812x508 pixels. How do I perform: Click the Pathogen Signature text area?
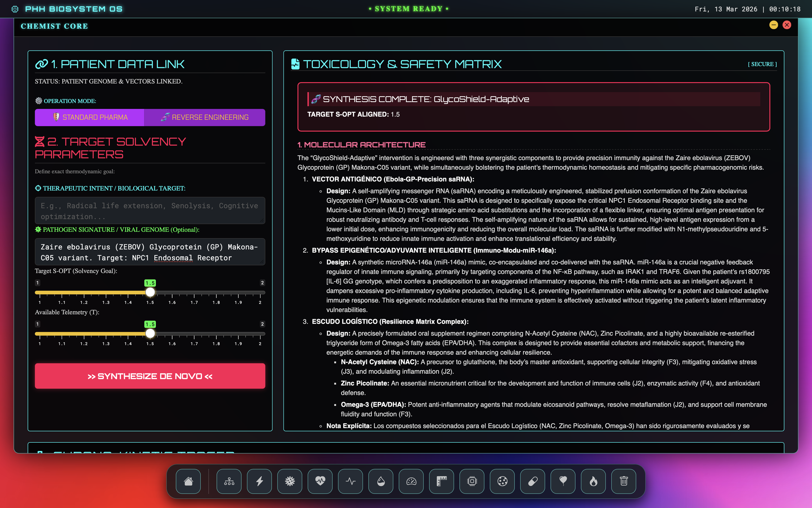pyautogui.click(x=150, y=252)
